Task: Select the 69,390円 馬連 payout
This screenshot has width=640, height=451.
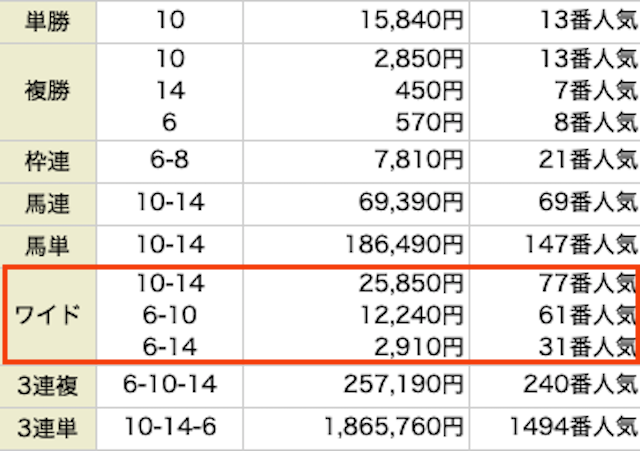Action: (411, 202)
